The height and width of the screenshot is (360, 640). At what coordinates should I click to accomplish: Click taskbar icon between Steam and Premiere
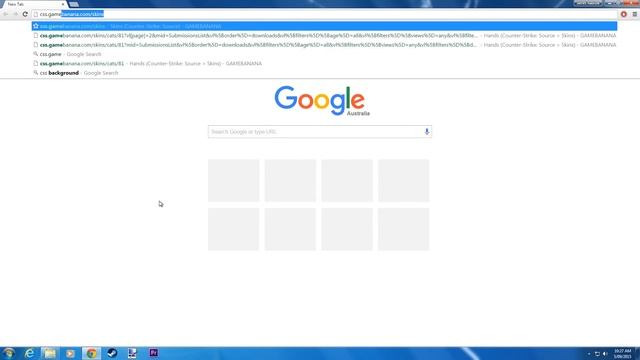tap(132, 353)
